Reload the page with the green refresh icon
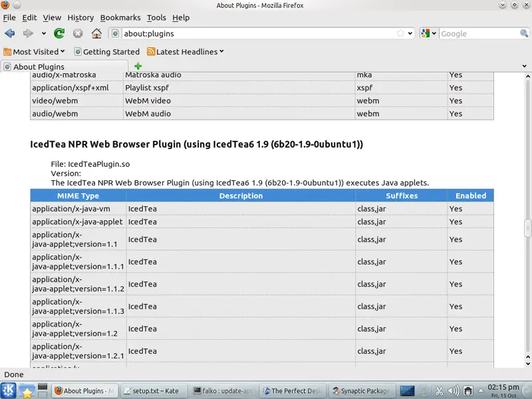Viewport: 532px width, 399px height. pyautogui.click(x=59, y=33)
